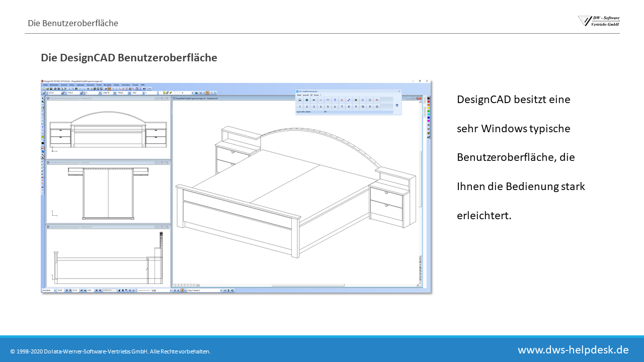Click the DW-Software Vertriebs GmbH logo
Image resolution: width=644 pixels, height=362 pixels.
(599, 21)
